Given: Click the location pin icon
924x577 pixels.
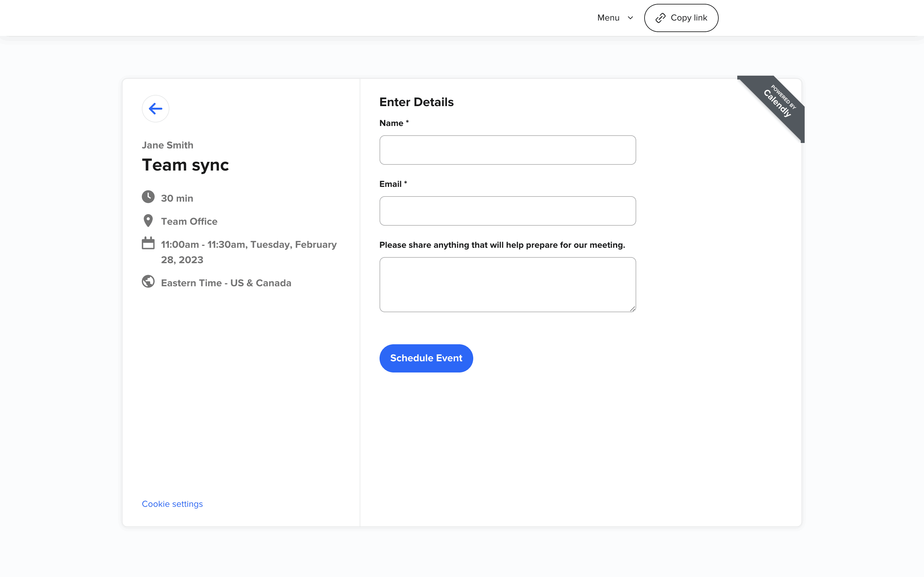Looking at the screenshot, I should click(148, 221).
